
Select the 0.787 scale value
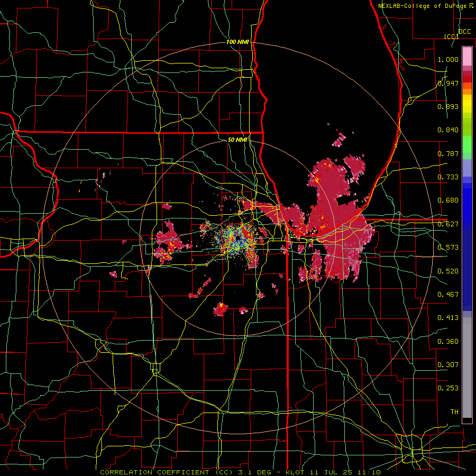coord(448,153)
